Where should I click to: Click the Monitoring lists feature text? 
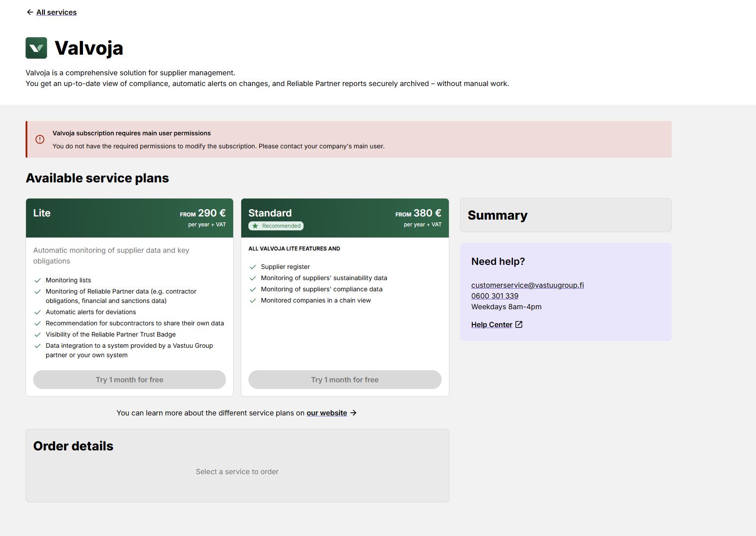coord(68,280)
